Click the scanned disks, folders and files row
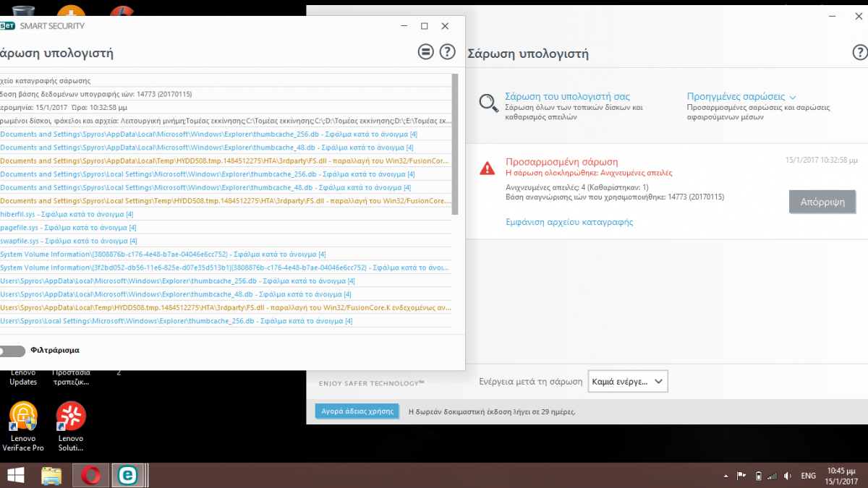 point(225,121)
